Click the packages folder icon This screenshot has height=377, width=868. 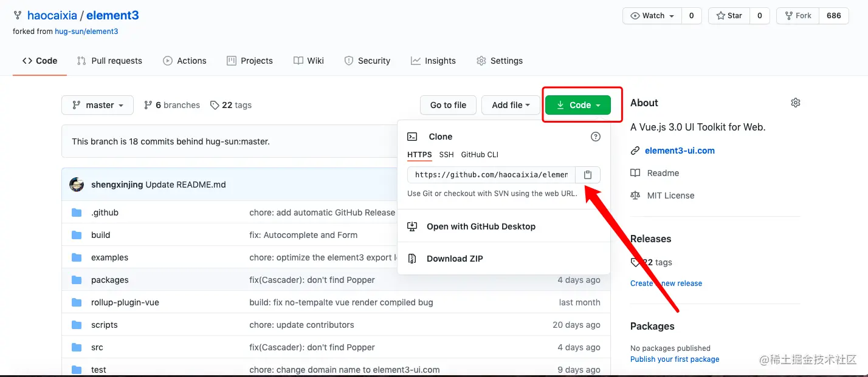pos(77,280)
